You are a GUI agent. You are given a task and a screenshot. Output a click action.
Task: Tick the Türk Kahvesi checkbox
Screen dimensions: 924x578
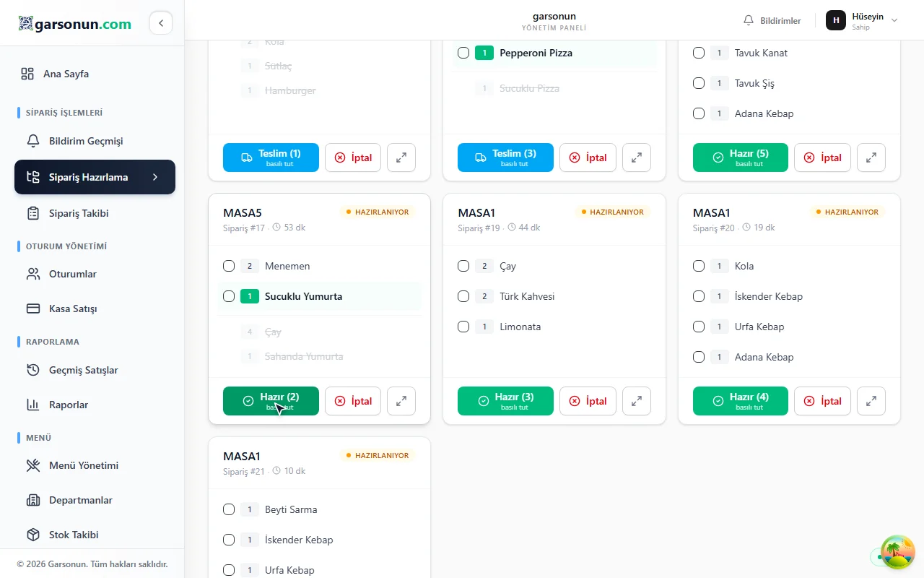tap(463, 296)
